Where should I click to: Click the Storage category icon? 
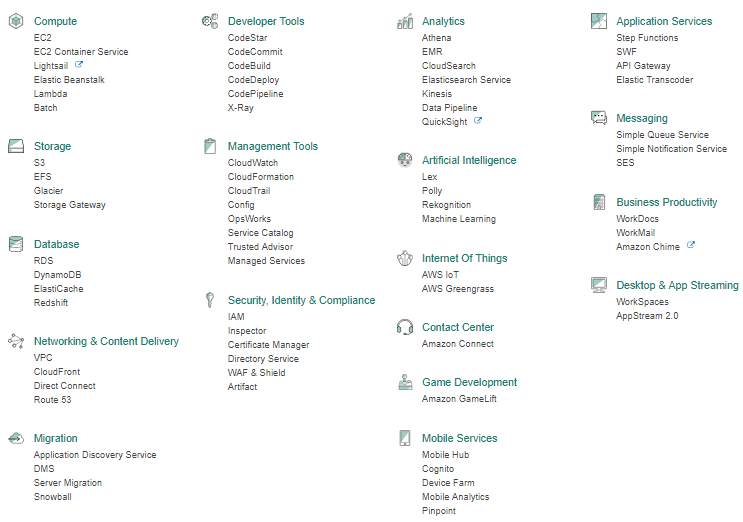(16, 146)
